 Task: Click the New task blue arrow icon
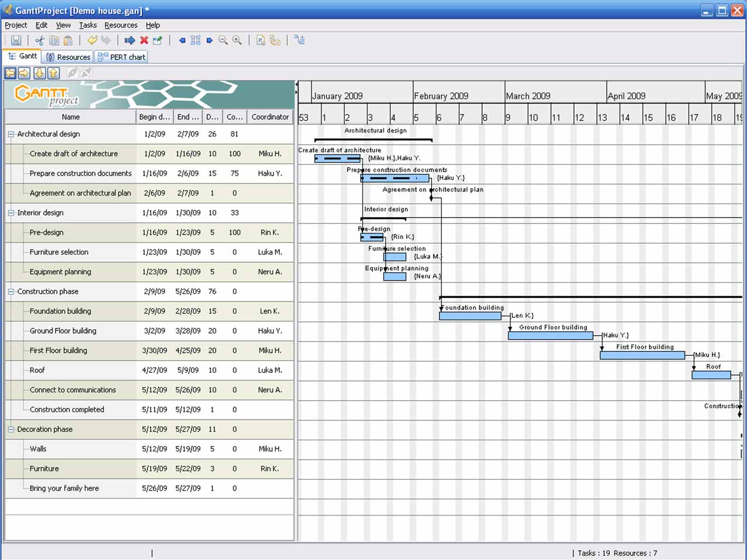pos(130,40)
